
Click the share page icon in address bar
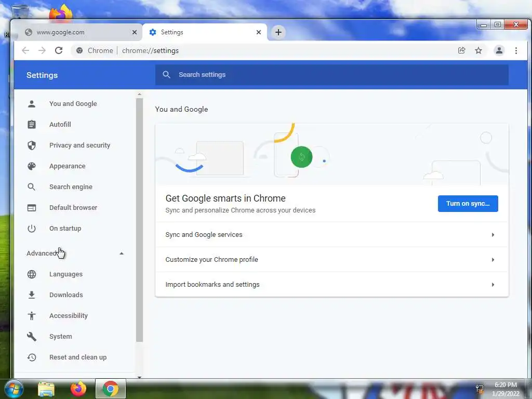pos(461,50)
